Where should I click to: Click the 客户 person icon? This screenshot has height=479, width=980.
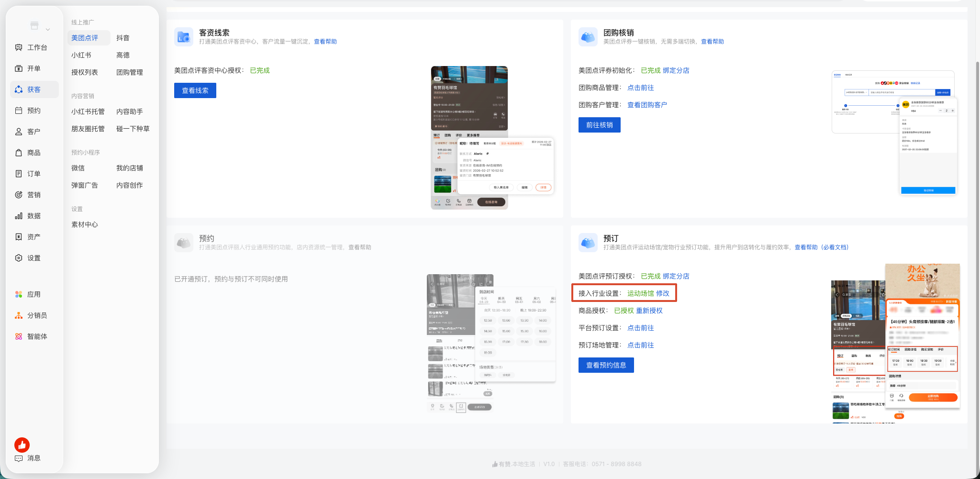point(19,132)
